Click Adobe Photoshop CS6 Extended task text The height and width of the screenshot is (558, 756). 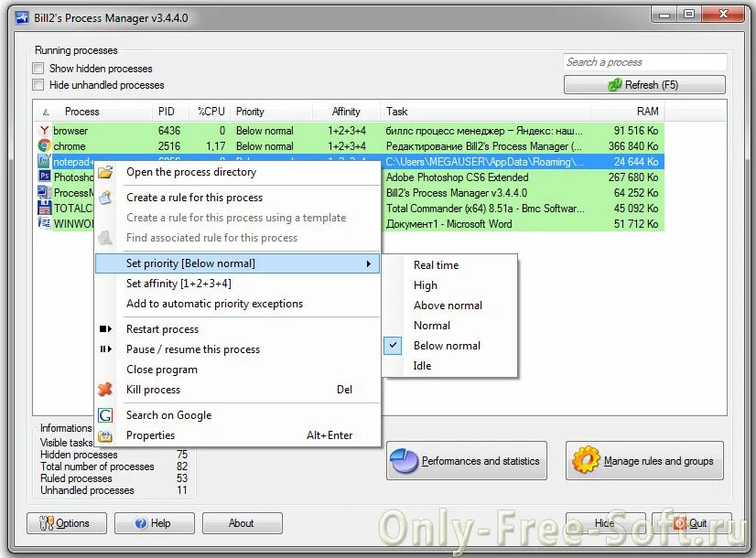[457, 177]
